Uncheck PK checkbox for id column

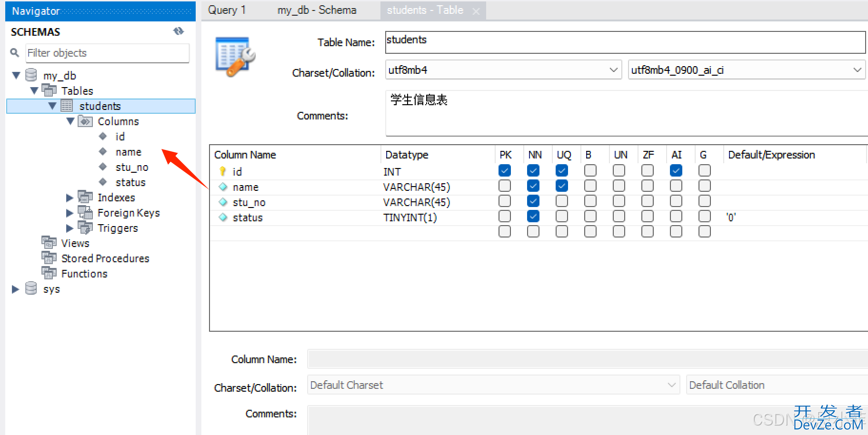[x=505, y=170]
